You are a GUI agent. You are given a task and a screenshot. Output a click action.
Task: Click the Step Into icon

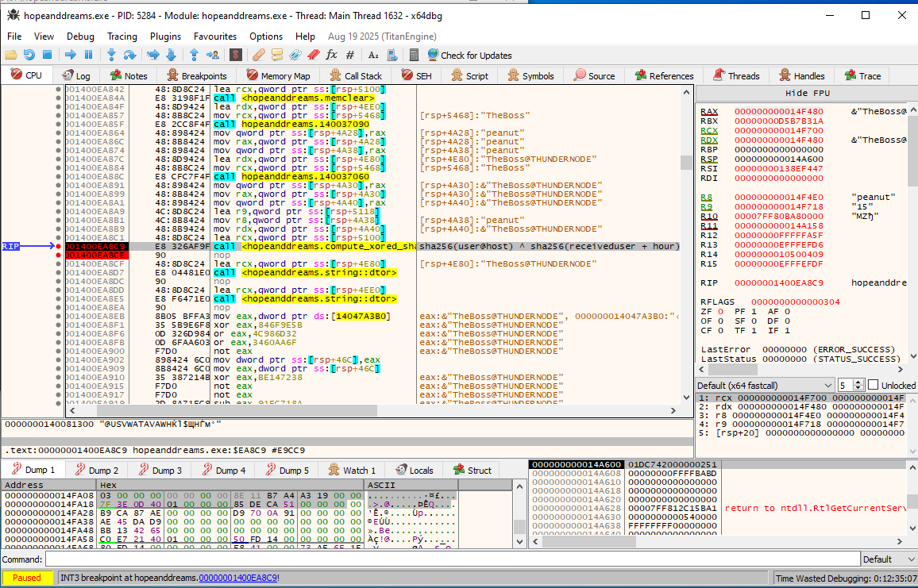point(111,55)
